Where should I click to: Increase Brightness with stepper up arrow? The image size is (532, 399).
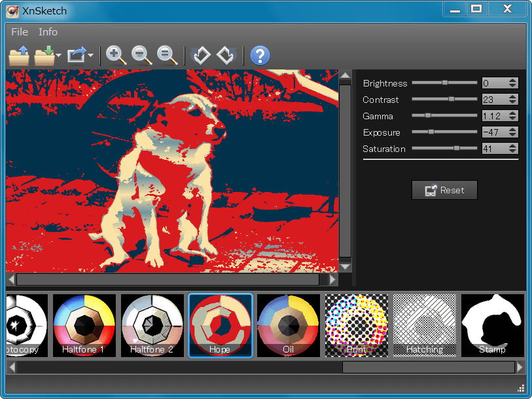pyautogui.click(x=512, y=81)
